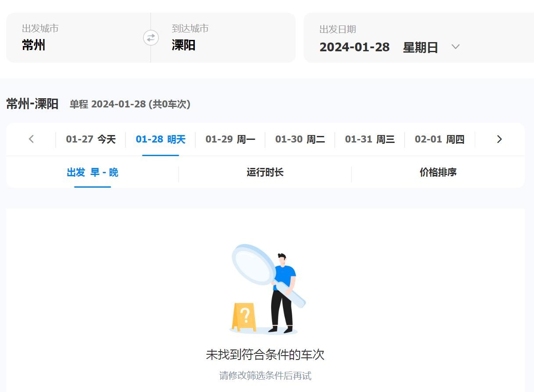Switch to the 01-29 周一 date
This screenshot has height=392, width=534.
pos(230,139)
